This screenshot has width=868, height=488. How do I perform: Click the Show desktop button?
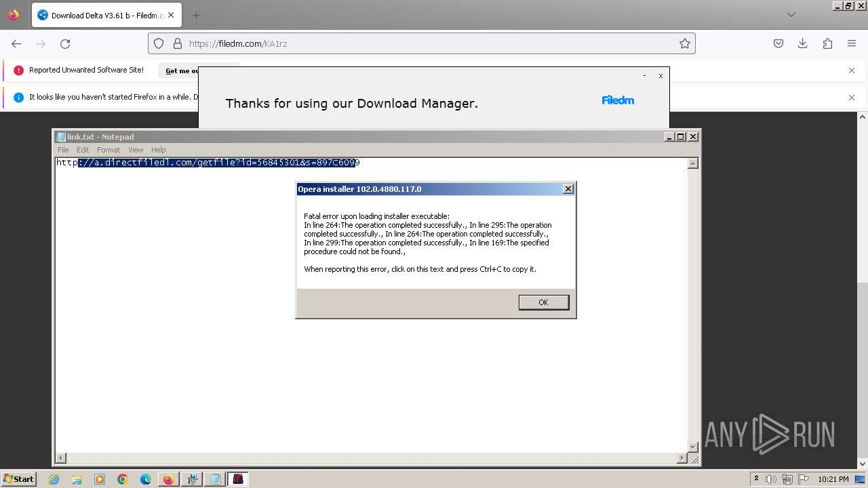tap(861, 479)
